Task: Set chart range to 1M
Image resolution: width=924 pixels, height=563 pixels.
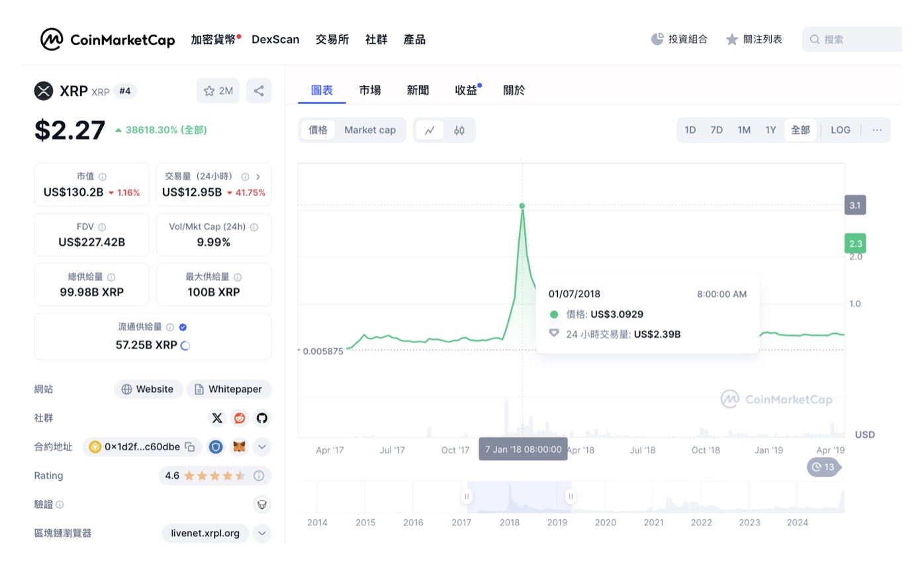Action: (x=744, y=130)
